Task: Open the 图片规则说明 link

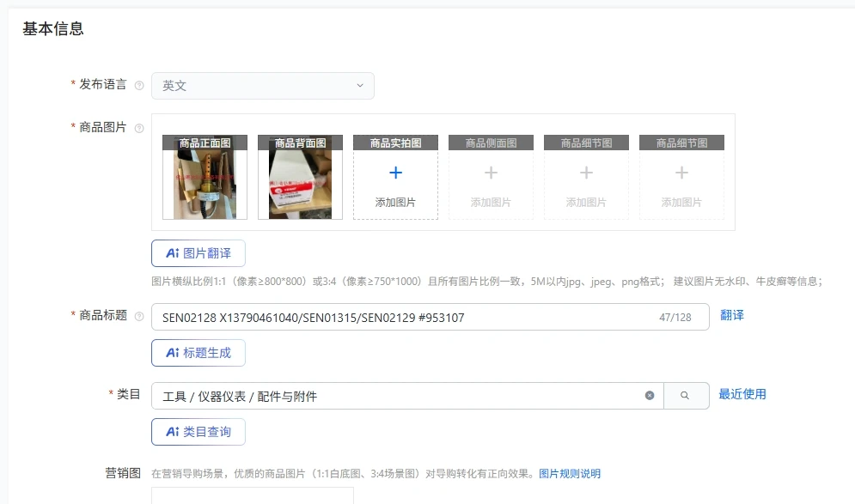Action: pos(570,473)
